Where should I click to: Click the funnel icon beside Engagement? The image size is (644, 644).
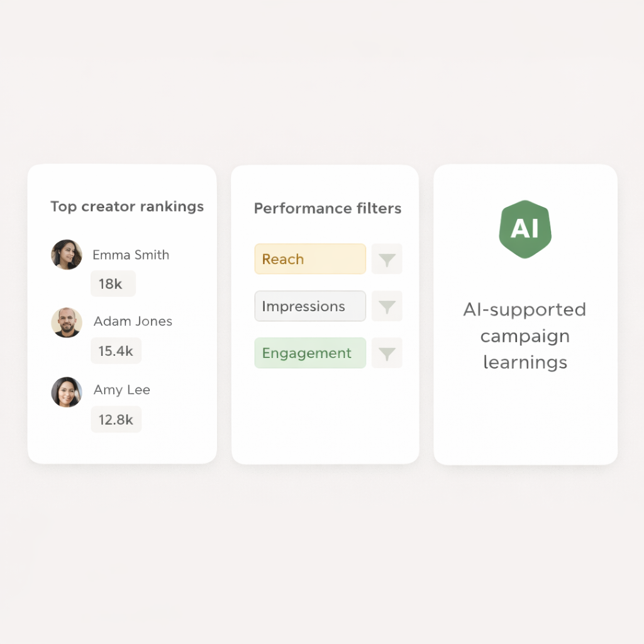pos(387,353)
